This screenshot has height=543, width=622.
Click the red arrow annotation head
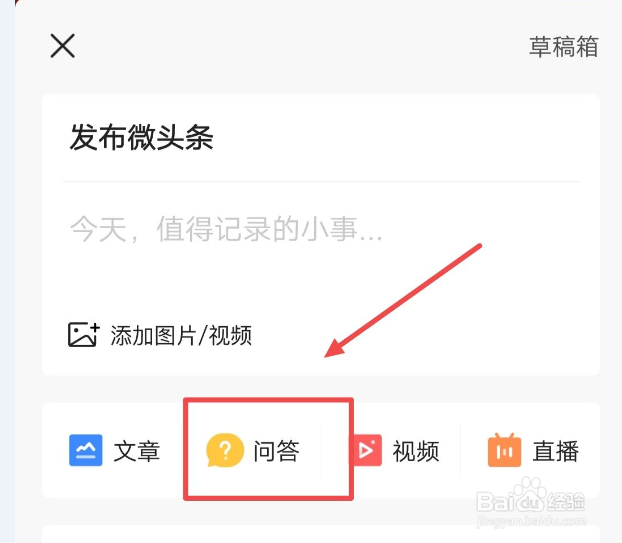pyautogui.click(x=334, y=348)
